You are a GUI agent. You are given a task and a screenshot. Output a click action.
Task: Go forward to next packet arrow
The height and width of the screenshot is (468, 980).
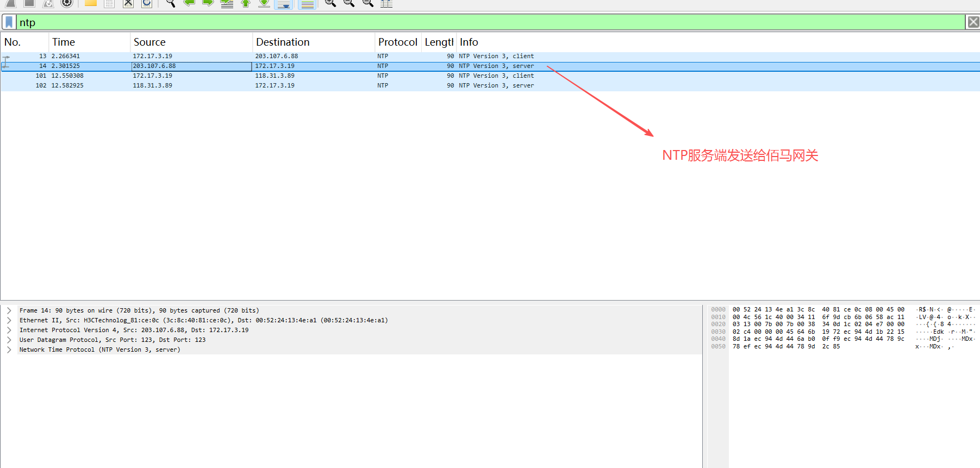[x=208, y=3]
